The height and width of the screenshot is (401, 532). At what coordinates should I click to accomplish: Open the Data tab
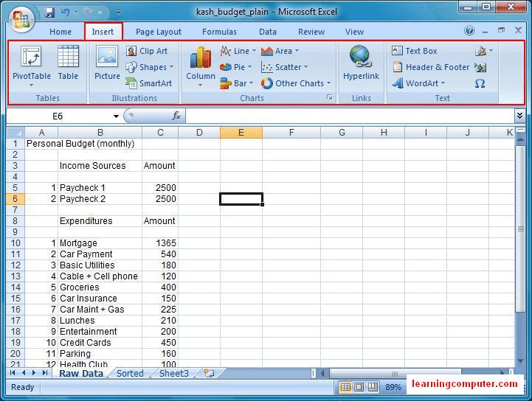(268, 32)
